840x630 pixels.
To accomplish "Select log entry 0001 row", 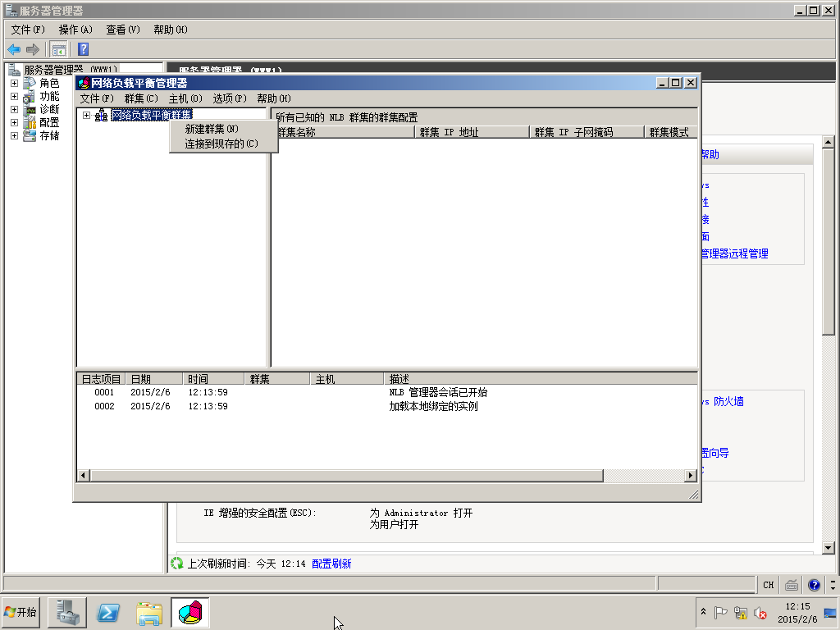I will pos(387,392).
